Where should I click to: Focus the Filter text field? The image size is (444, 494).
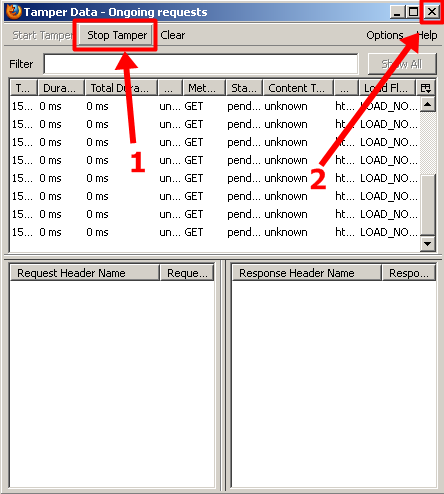click(201, 64)
